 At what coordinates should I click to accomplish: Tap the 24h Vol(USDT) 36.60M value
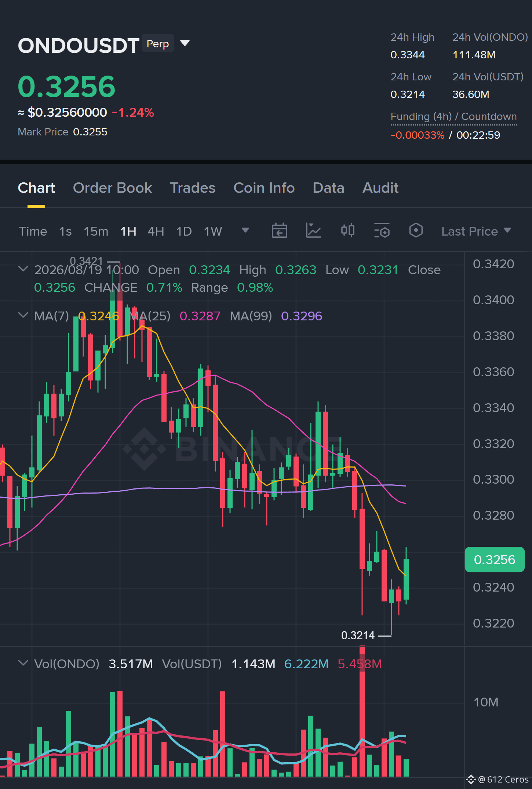click(471, 95)
